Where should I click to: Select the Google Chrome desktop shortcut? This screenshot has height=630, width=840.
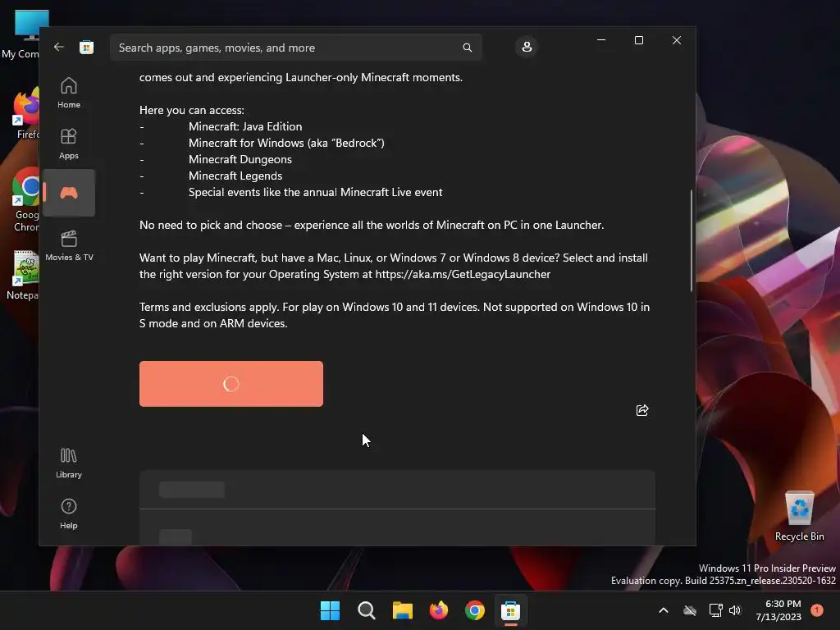[x=25, y=200]
